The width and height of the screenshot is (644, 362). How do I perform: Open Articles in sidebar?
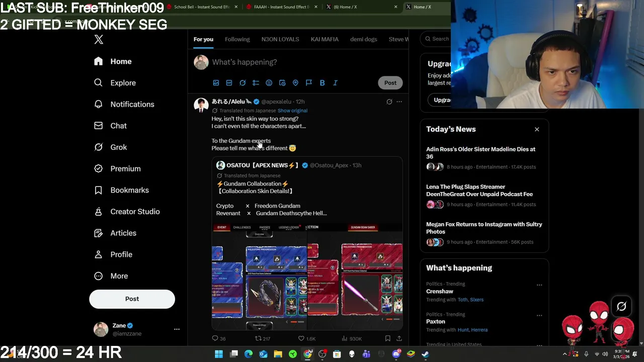pos(115,233)
